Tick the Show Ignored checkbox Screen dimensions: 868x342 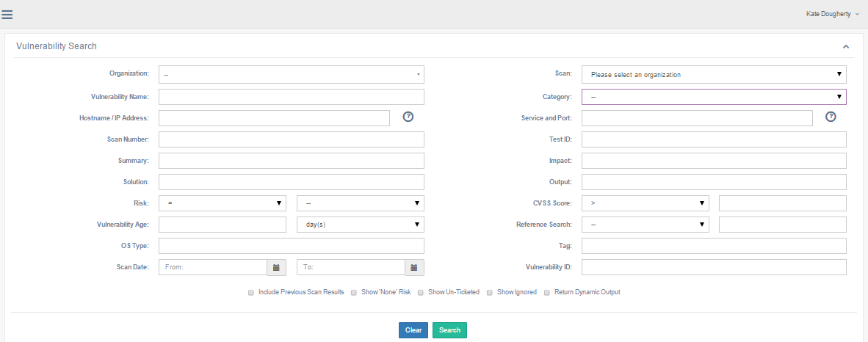coord(490,292)
